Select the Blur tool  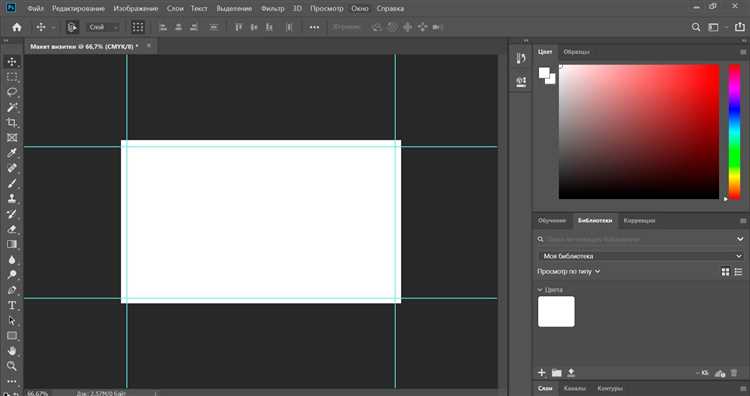pyautogui.click(x=12, y=260)
